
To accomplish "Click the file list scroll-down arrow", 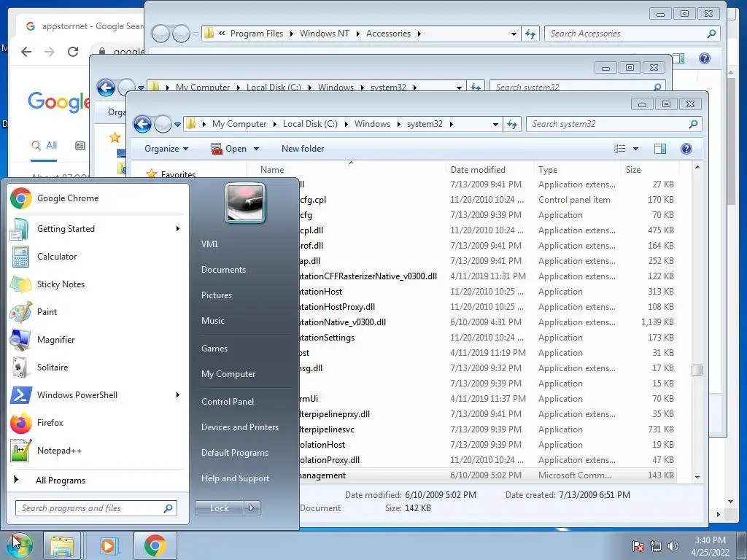I will click(x=697, y=477).
